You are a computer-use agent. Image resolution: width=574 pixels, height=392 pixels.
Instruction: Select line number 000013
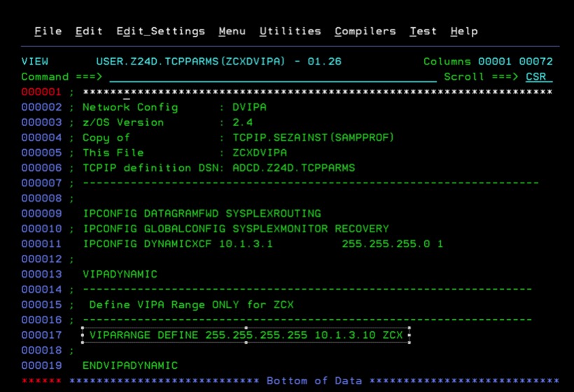[41, 274]
